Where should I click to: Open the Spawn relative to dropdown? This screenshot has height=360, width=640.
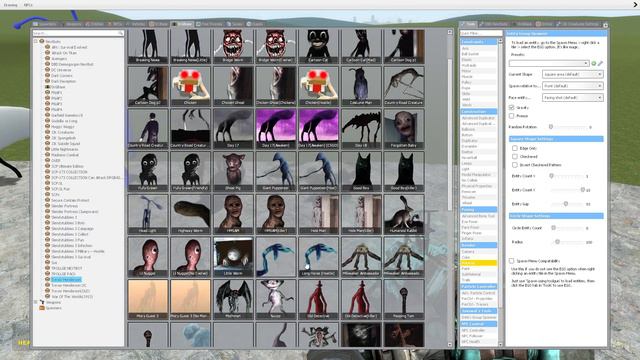coord(572,86)
